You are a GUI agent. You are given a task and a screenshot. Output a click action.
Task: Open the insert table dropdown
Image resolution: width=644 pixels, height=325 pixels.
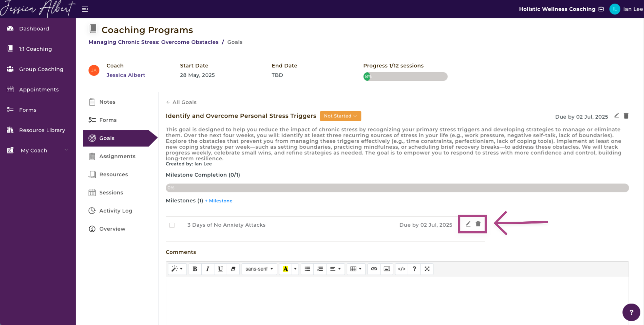(356, 269)
